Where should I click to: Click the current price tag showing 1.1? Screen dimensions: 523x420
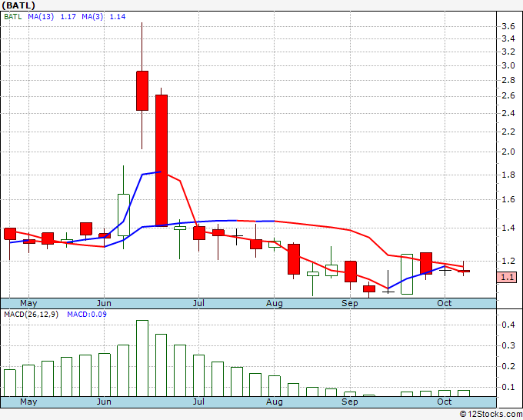coord(507,277)
